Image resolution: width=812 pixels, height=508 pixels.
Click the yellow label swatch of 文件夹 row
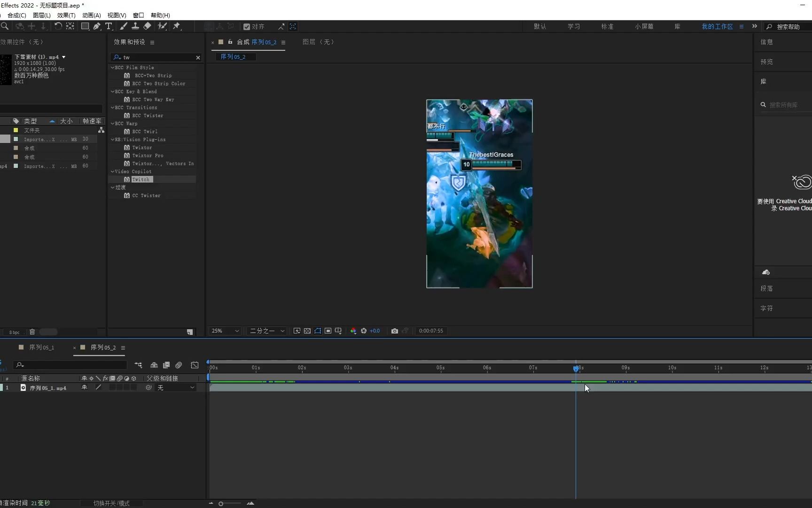[x=16, y=130]
